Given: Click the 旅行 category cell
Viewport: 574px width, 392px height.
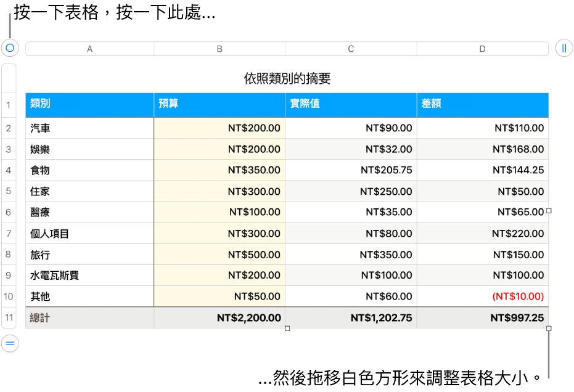Looking at the screenshot, I should point(39,254).
